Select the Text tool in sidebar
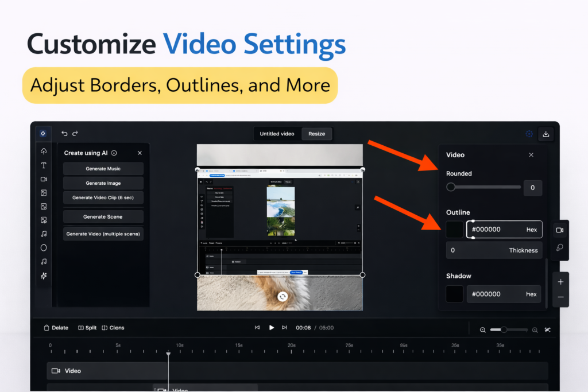This screenshot has height=392, width=588. (x=44, y=165)
